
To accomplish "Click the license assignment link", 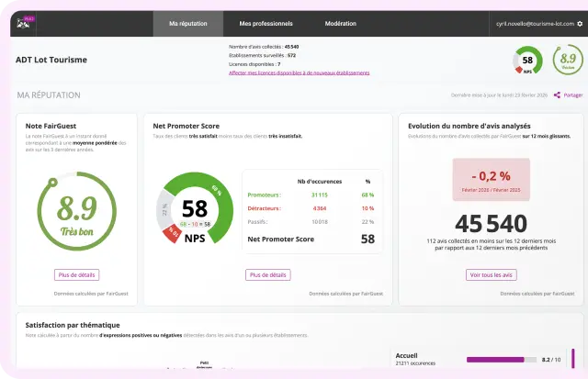I will 299,72.
